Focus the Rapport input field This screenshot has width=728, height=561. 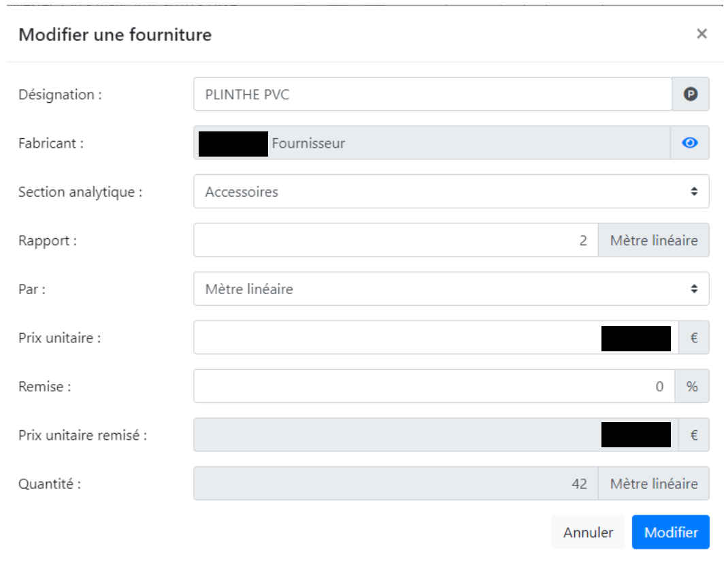395,240
